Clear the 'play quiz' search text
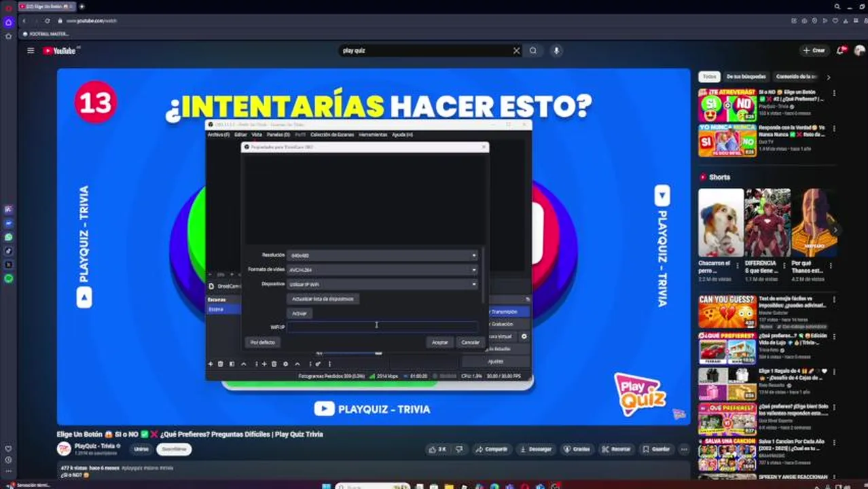This screenshot has height=489, width=868. pyautogui.click(x=516, y=50)
